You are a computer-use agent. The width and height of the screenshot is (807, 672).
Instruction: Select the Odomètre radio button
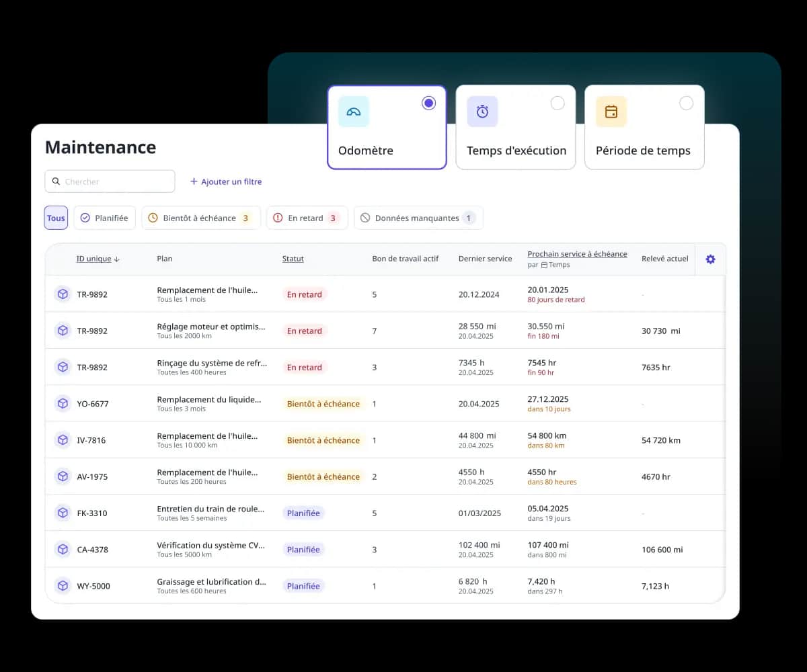point(428,103)
